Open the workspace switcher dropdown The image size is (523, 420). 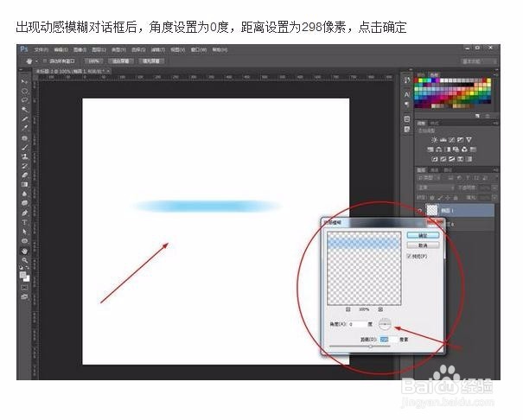pos(479,61)
